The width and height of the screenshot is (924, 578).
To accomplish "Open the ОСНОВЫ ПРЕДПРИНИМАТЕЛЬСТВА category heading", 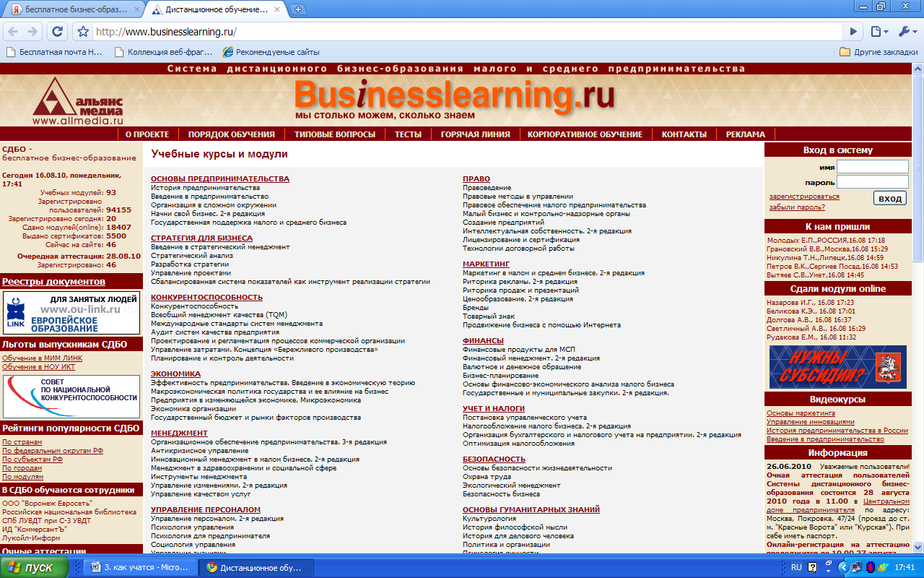I will [x=220, y=179].
